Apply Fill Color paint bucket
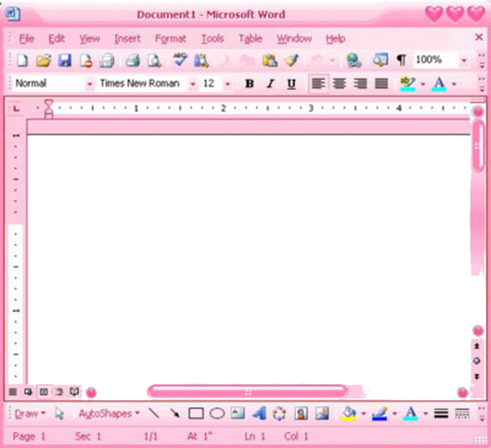This screenshot has width=491, height=448. (x=349, y=413)
